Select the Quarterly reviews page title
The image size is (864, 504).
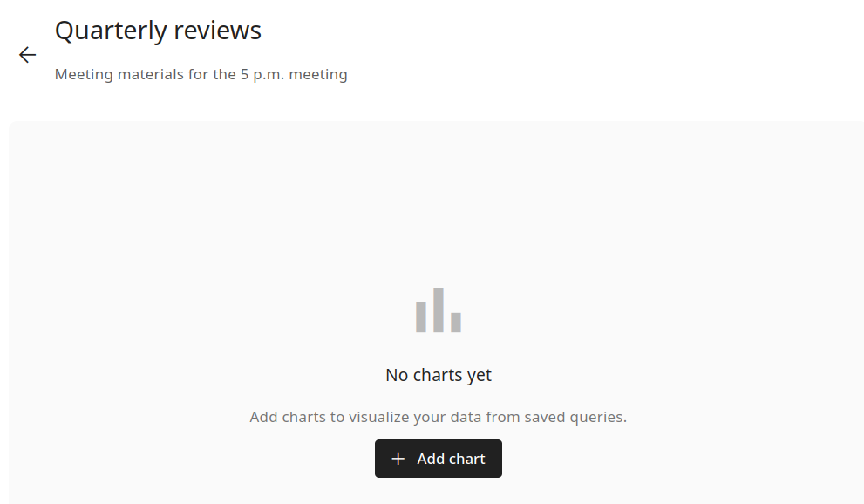(x=158, y=31)
